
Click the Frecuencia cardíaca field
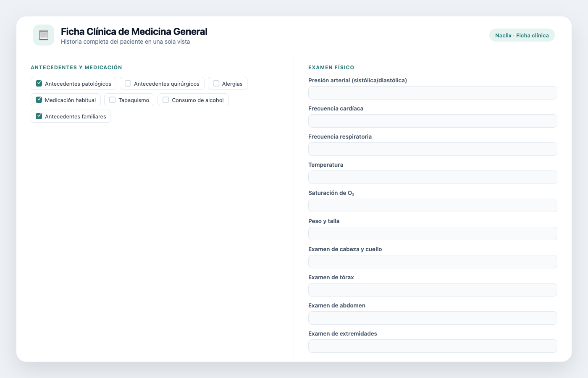coord(433,121)
